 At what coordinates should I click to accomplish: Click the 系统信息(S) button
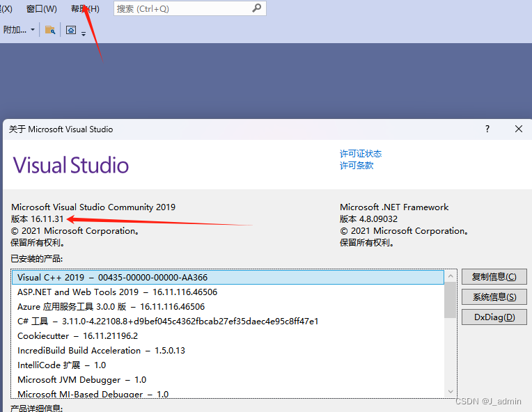point(494,297)
